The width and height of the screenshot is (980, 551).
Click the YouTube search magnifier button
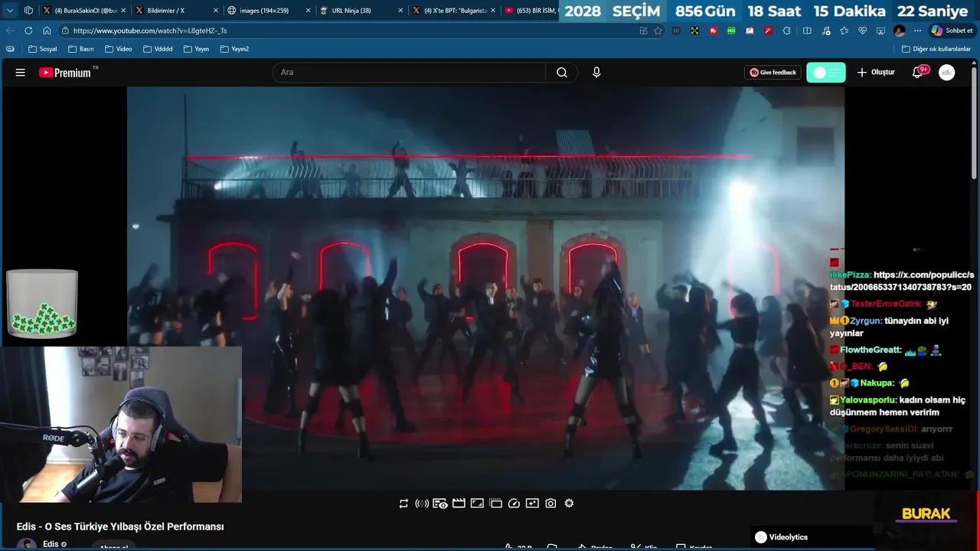(562, 73)
